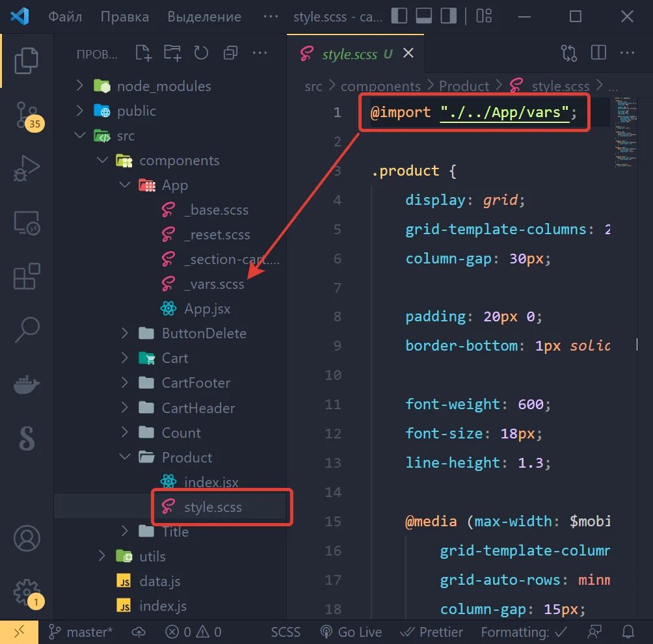
Task: Collapse all folders in explorer
Action: (230, 53)
